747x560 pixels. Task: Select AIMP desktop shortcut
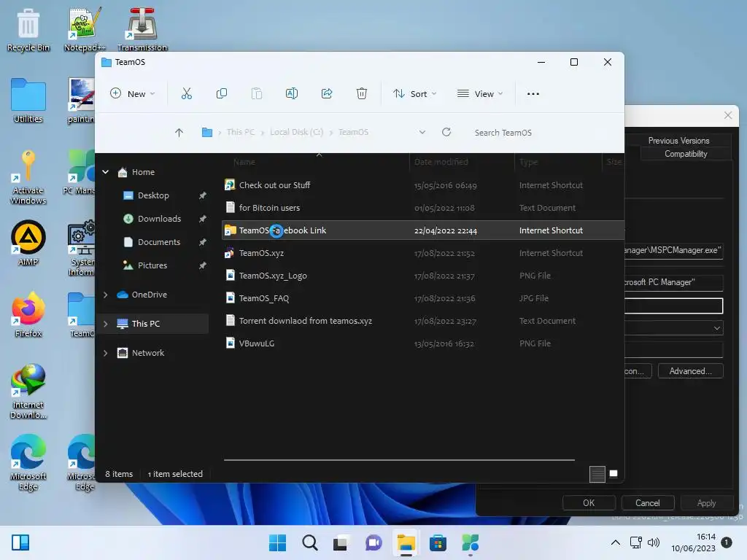tap(28, 243)
